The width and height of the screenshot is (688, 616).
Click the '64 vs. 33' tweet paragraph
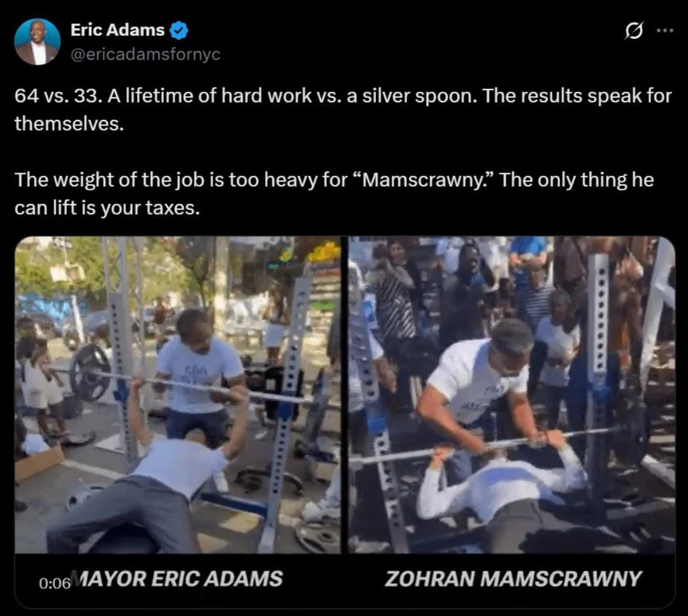pyautogui.click(x=343, y=110)
